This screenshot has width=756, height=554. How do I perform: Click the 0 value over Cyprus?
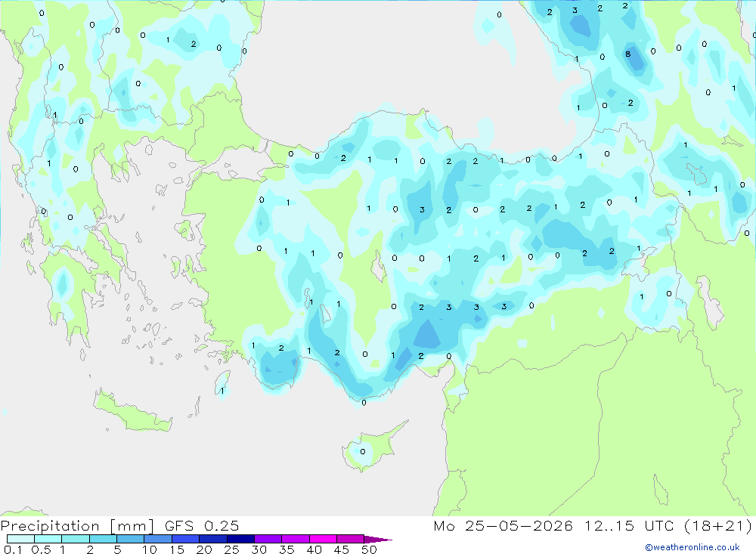pos(363,452)
